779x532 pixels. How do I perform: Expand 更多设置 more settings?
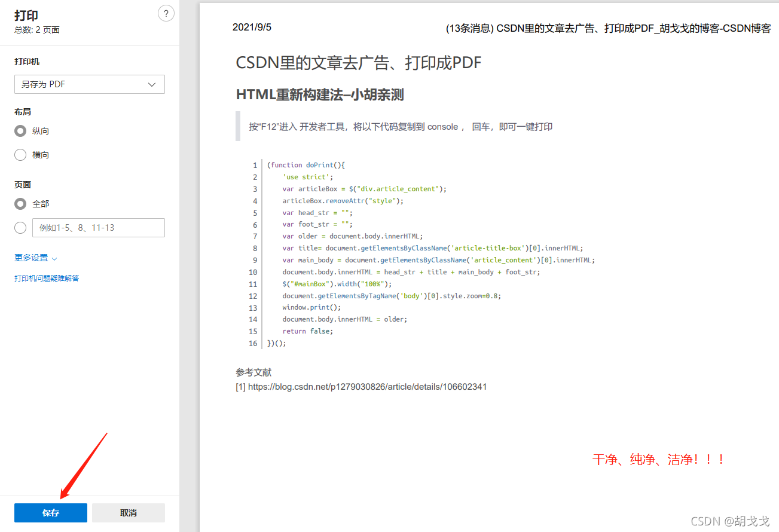coord(36,258)
